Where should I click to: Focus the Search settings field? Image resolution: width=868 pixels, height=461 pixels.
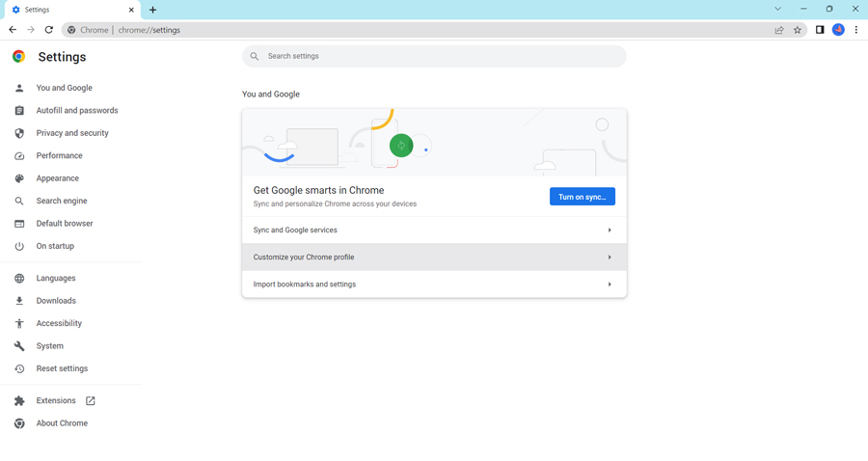[435, 57]
